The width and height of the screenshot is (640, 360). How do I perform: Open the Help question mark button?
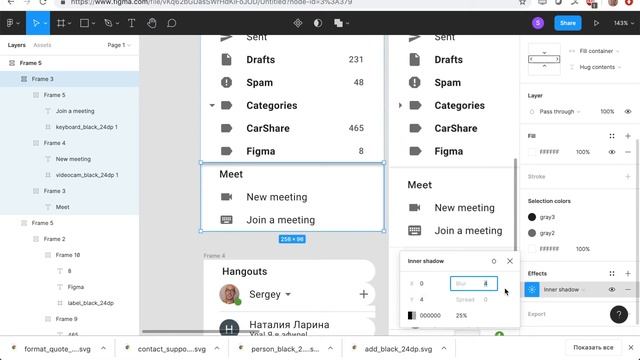[x=619, y=314]
